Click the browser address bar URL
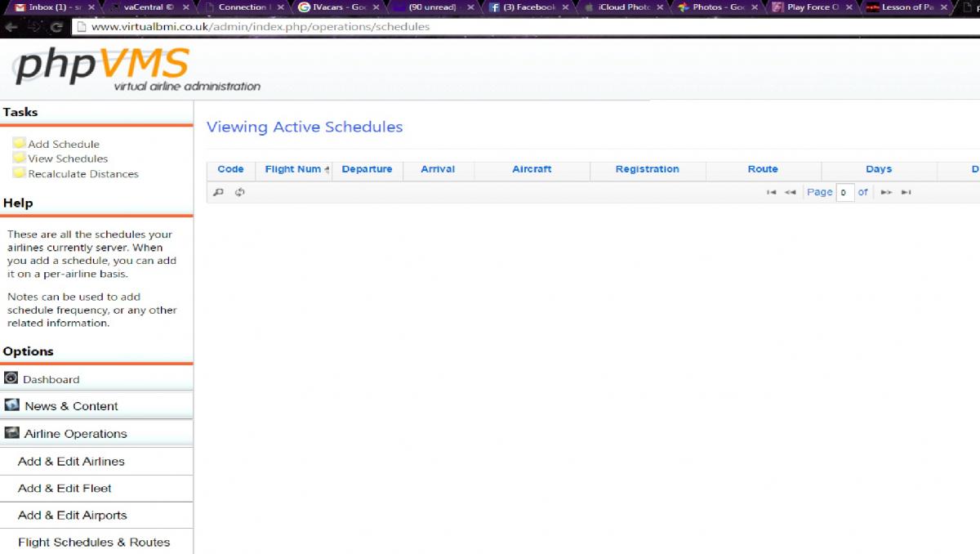 [261, 26]
